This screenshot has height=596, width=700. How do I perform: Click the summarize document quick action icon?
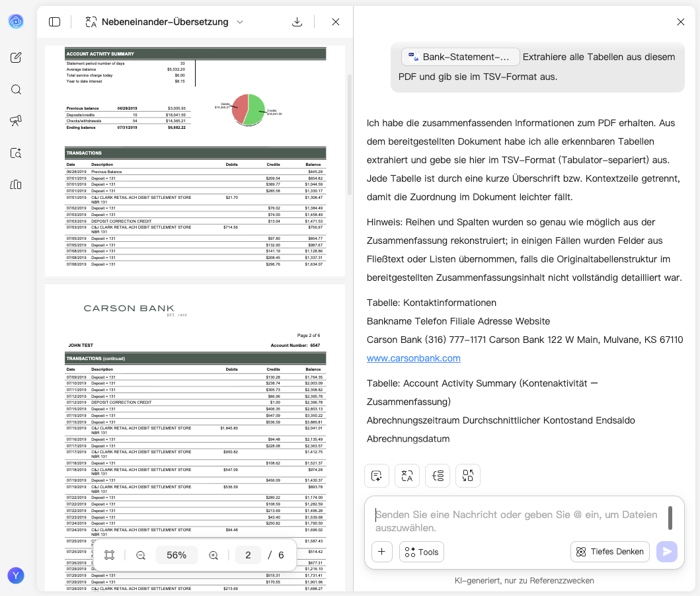pyautogui.click(x=377, y=476)
